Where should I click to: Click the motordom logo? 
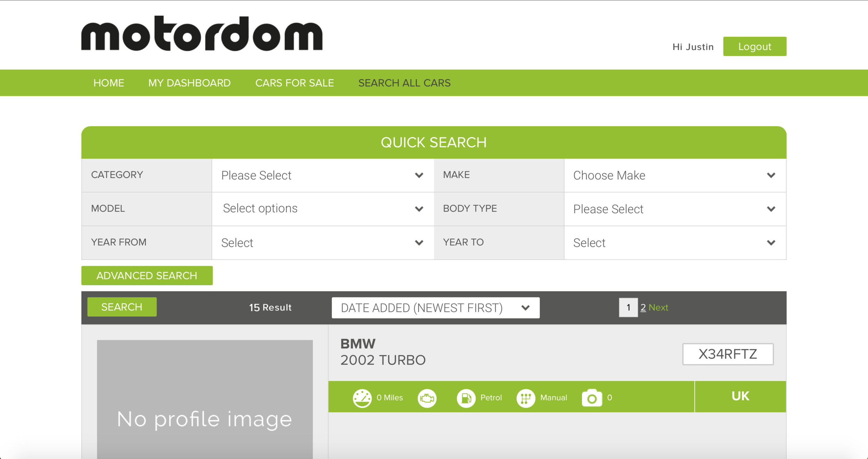(202, 34)
